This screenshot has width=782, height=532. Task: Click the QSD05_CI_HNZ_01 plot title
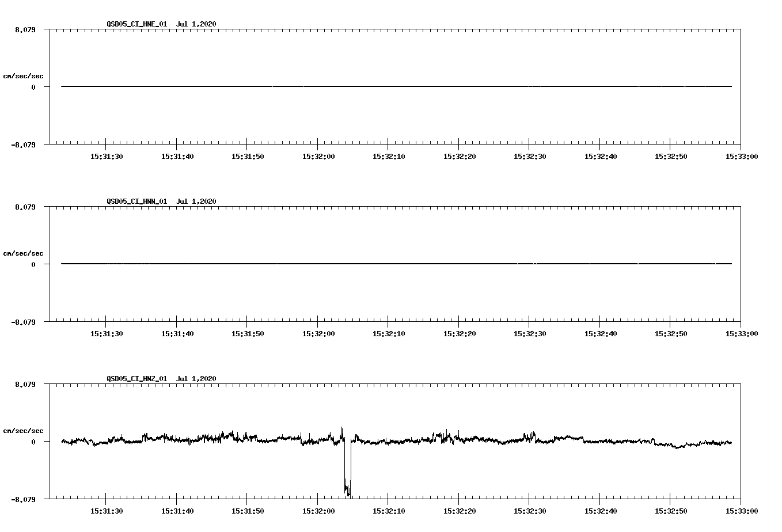point(161,378)
